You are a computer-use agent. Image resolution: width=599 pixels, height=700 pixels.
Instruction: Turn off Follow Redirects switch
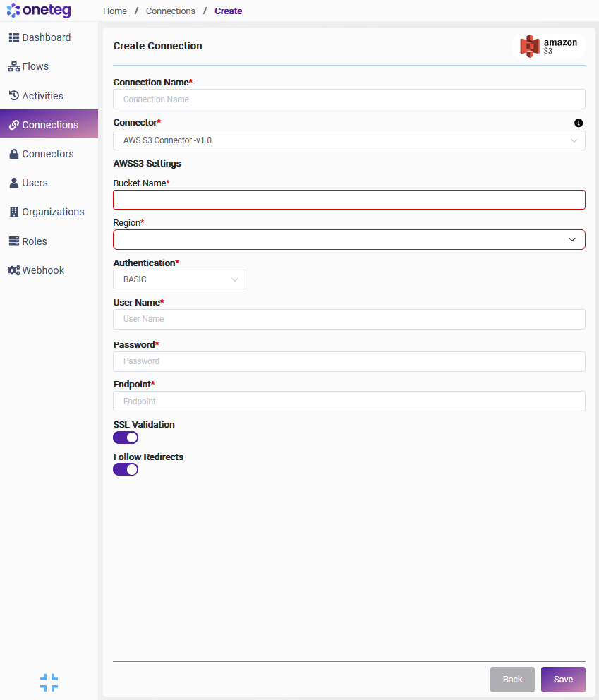coord(126,469)
